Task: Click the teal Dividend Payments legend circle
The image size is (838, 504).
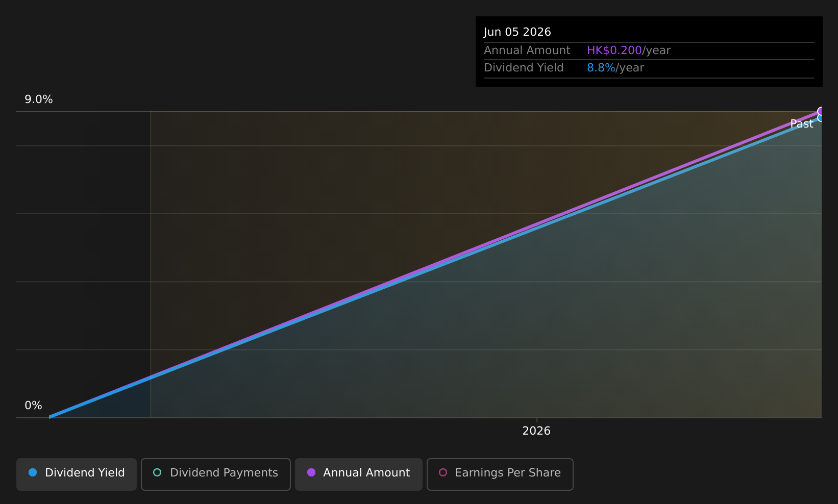Action: pos(157,472)
